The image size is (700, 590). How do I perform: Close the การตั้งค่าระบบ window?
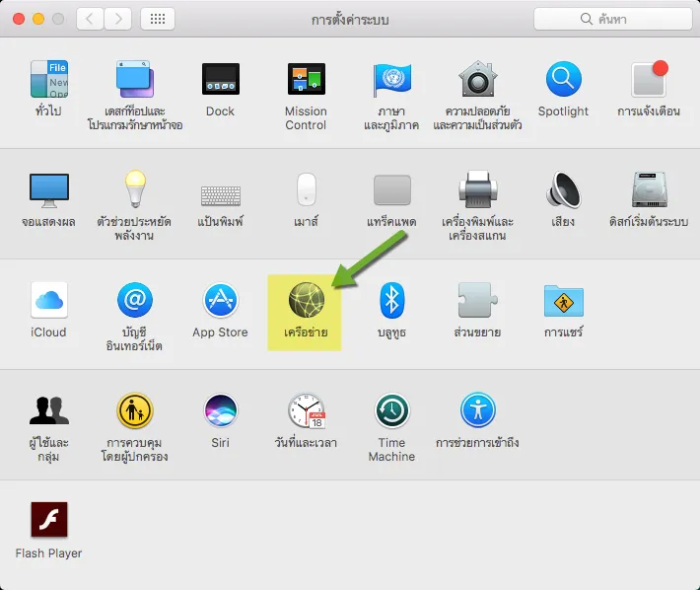point(19,19)
